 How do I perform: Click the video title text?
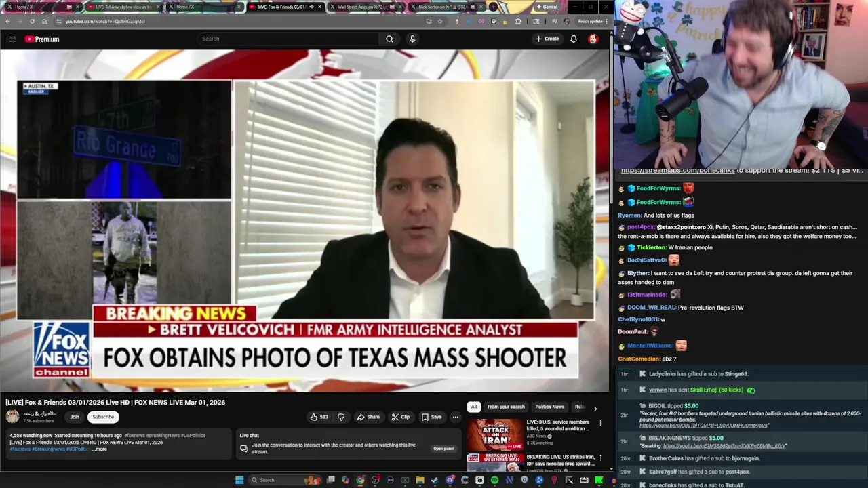(x=115, y=402)
